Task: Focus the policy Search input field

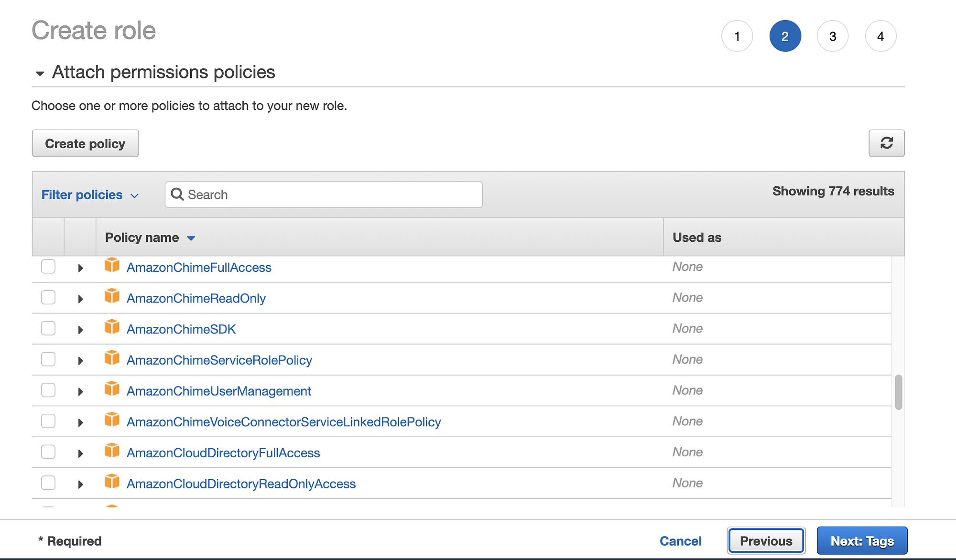Action: [x=330, y=194]
